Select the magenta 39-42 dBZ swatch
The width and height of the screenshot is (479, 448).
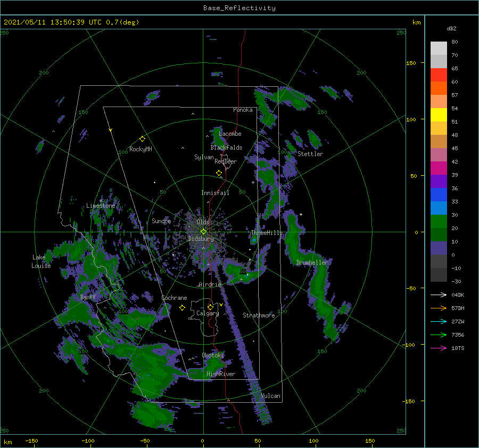coord(439,168)
